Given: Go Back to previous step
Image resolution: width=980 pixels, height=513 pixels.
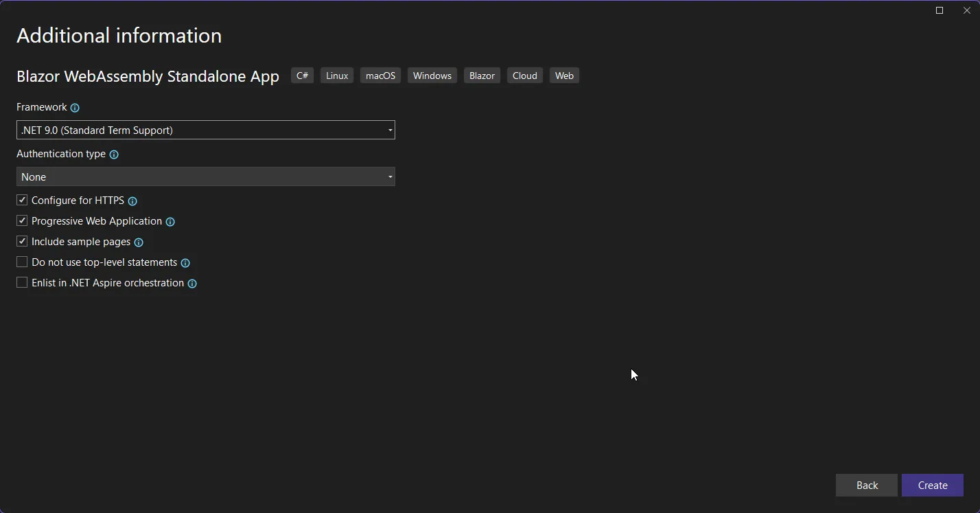Looking at the screenshot, I should [x=866, y=485].
